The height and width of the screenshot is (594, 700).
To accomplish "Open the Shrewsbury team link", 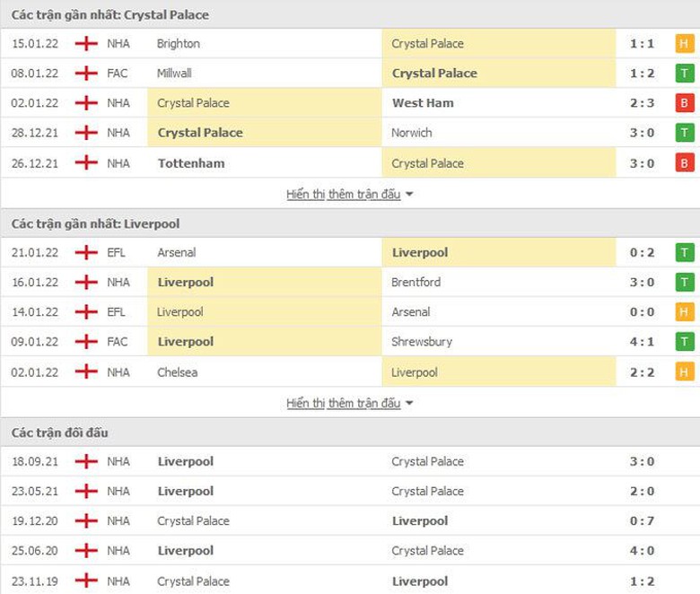I will coord(422,342).
